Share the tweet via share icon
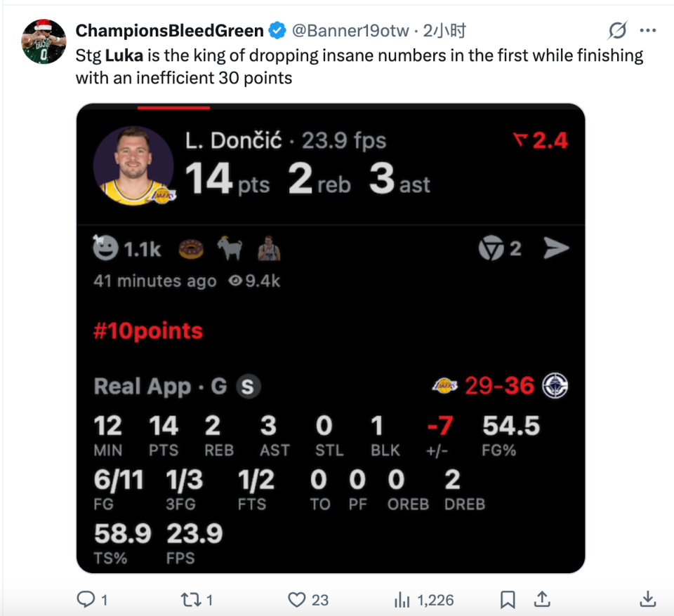 [x=542, y=599]
